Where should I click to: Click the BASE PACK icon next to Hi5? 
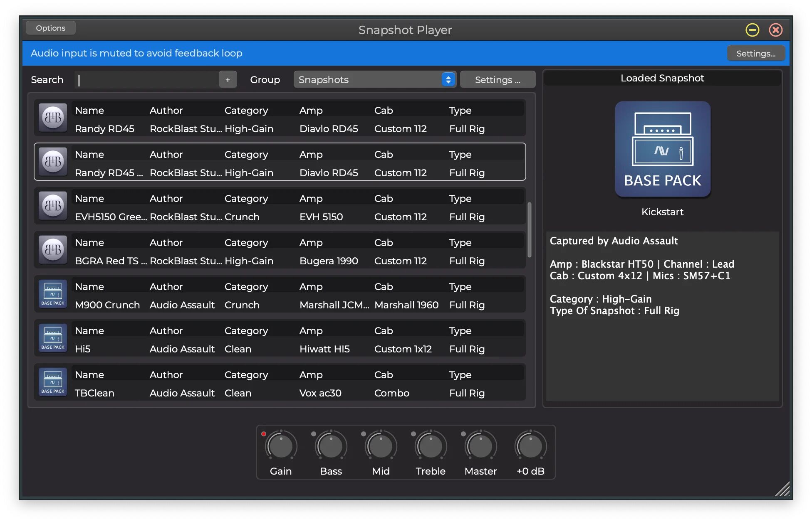[52, 338]
